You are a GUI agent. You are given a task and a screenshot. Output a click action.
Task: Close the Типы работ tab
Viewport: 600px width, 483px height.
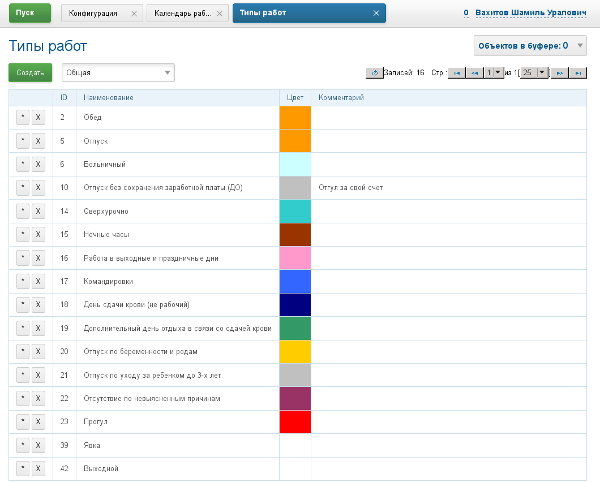pos(376,13)
